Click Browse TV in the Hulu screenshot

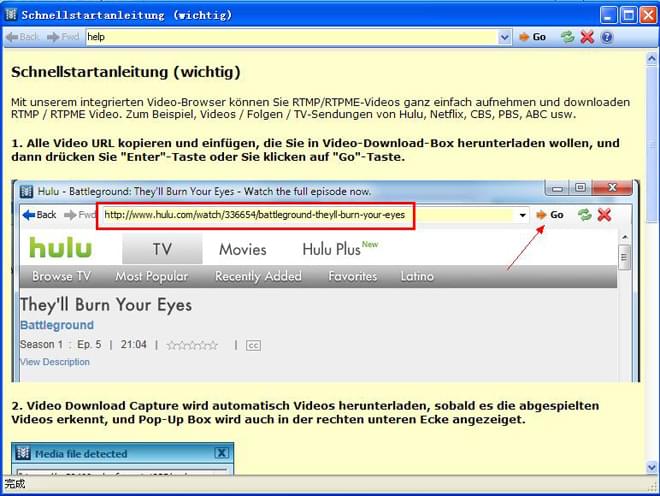(61, 276)
